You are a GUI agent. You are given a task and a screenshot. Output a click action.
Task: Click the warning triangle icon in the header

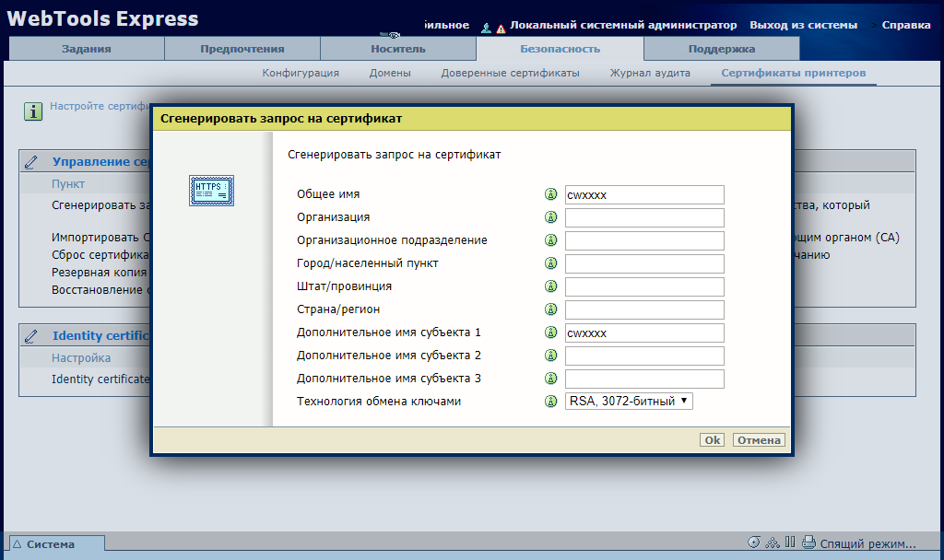(501, 28)
